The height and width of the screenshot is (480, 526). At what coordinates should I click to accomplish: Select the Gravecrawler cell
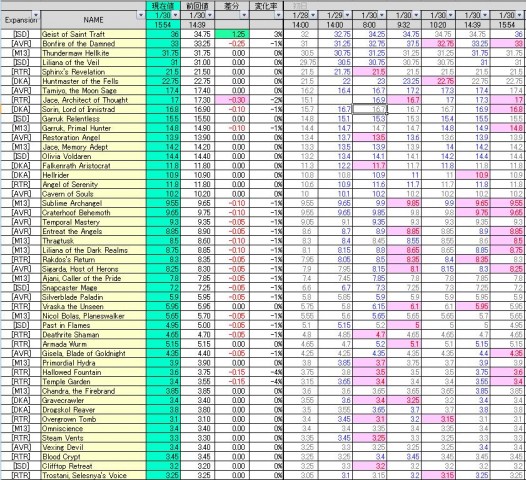(93, 400)
